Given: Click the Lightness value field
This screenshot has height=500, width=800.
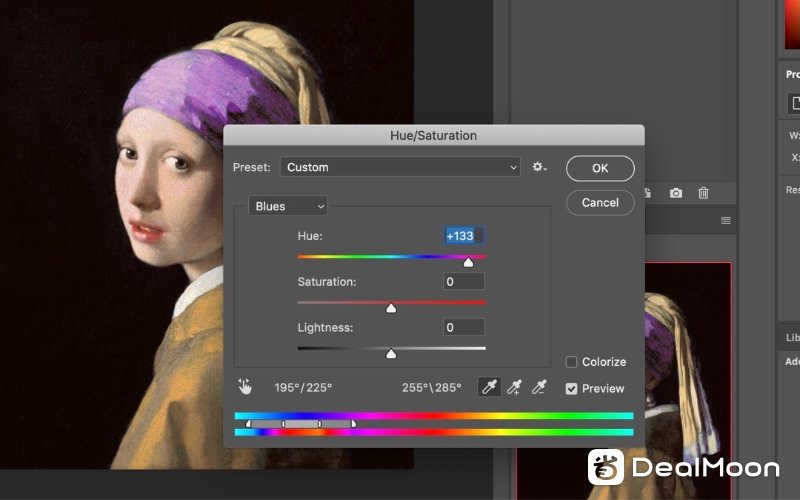Looking at the screenshot, I should click(464, 327).
